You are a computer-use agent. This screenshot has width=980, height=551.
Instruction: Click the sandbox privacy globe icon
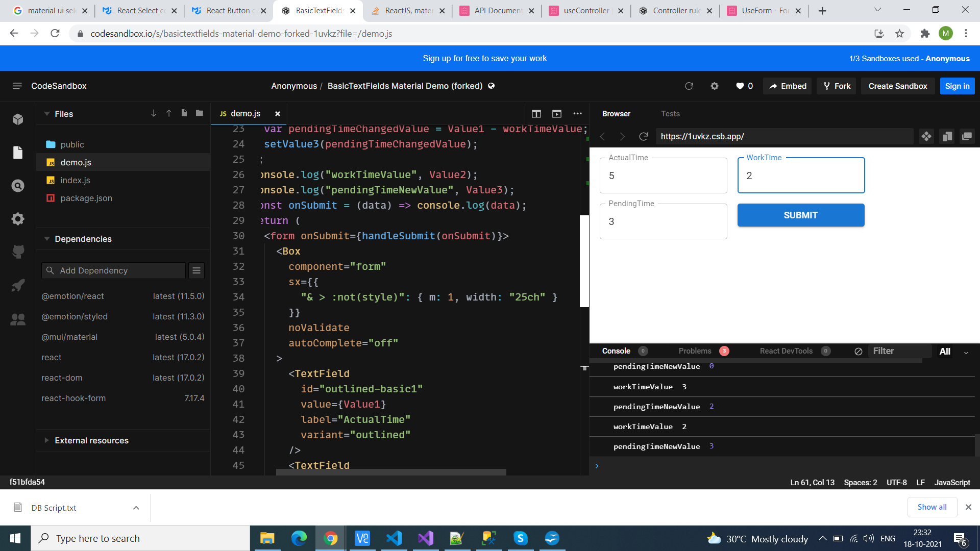point(492,86)
